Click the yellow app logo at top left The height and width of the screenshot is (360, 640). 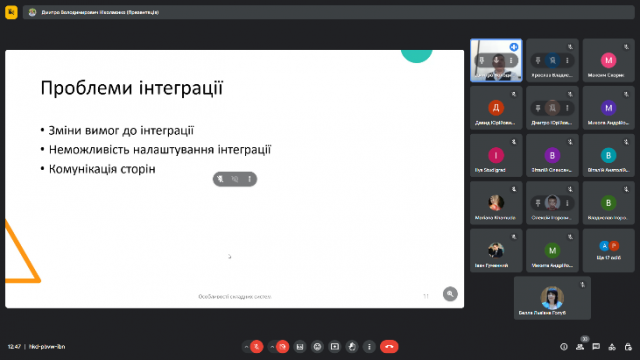coord(11,12)
